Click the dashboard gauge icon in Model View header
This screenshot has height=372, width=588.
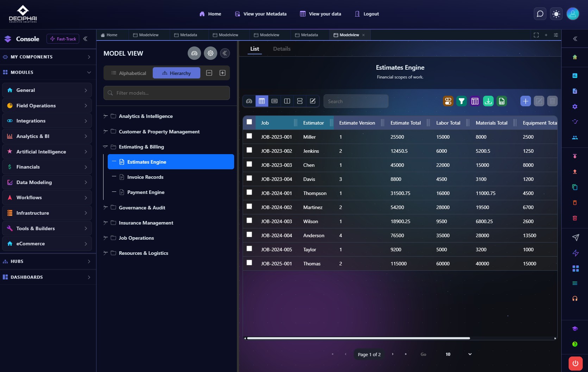[x=194, y=53]
